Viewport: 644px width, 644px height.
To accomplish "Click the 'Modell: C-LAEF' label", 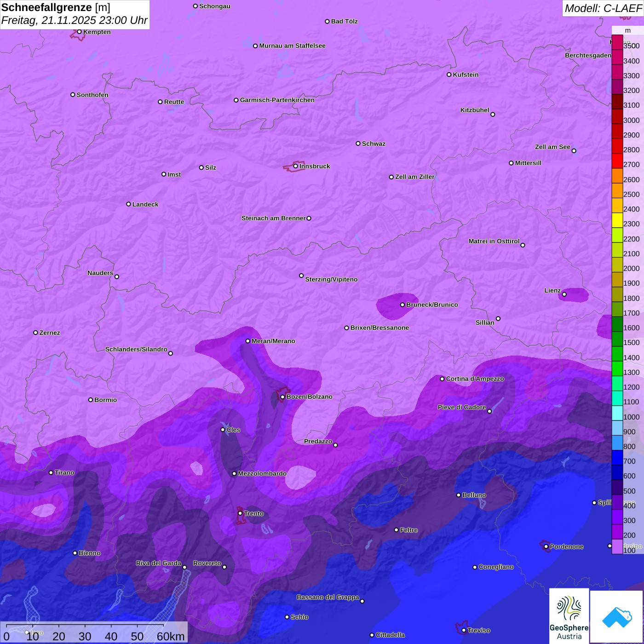I will 603,8.
